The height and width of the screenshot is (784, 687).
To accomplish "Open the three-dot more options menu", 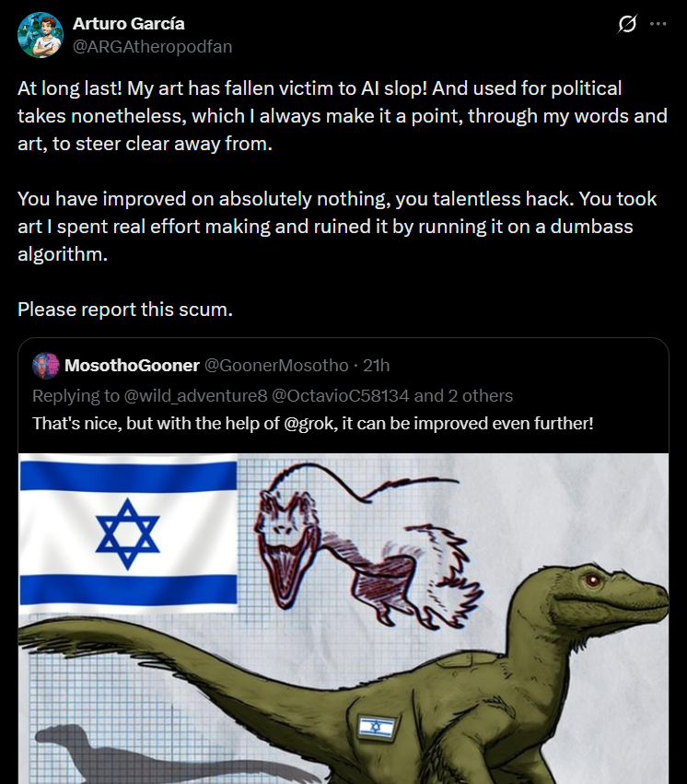I will 658,25.
